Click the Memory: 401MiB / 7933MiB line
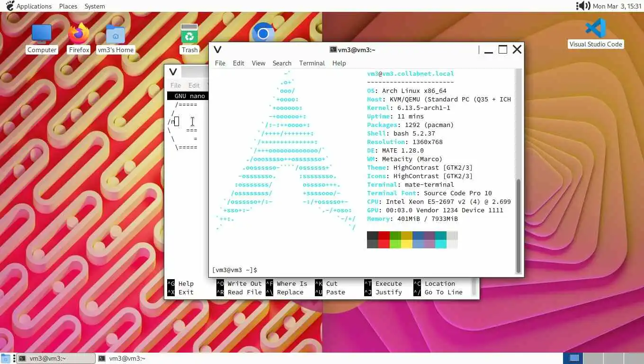The image size is (644, 364). tap(412, 218)
